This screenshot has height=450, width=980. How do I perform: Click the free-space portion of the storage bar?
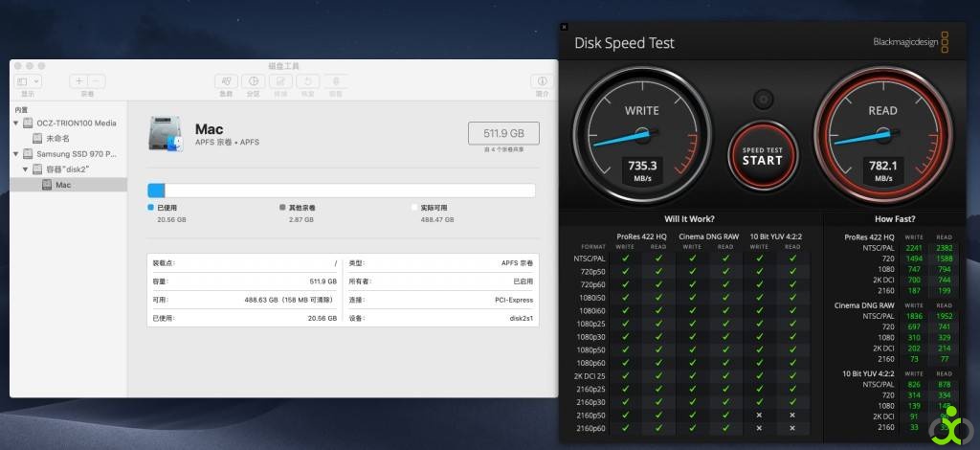click(350, 191)
